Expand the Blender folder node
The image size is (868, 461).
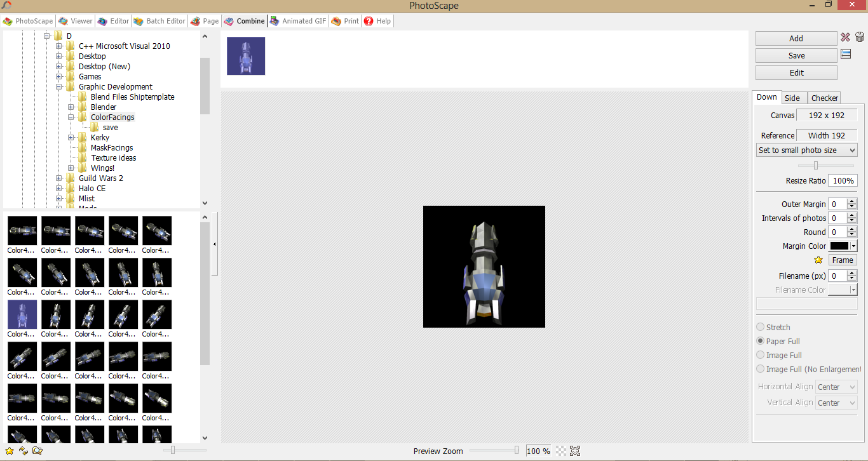point(71,107)
